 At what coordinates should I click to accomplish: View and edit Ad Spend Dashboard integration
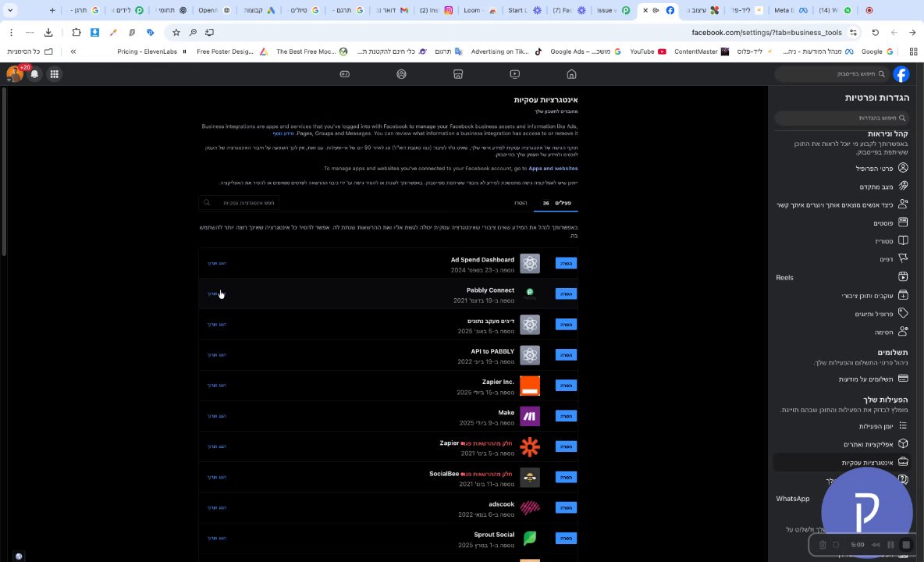[216, 263]
